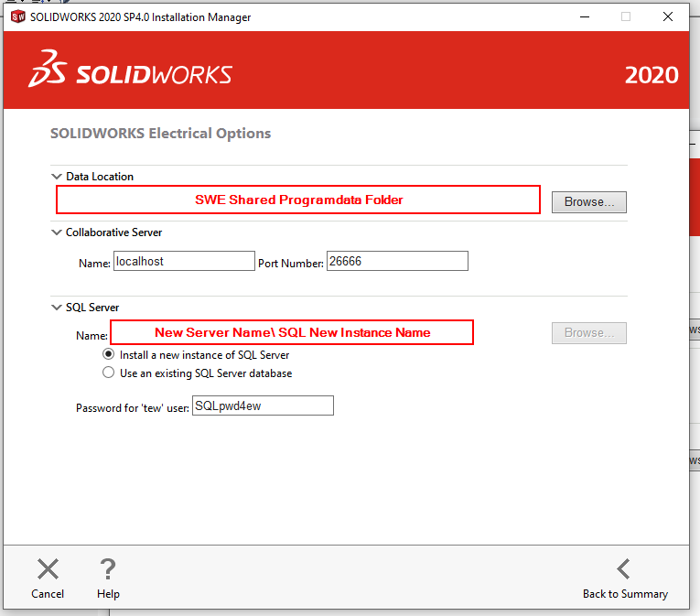Click the Password for 'tew' user field
This screenshot has height=616, width=700.
[x=263, y=405]
